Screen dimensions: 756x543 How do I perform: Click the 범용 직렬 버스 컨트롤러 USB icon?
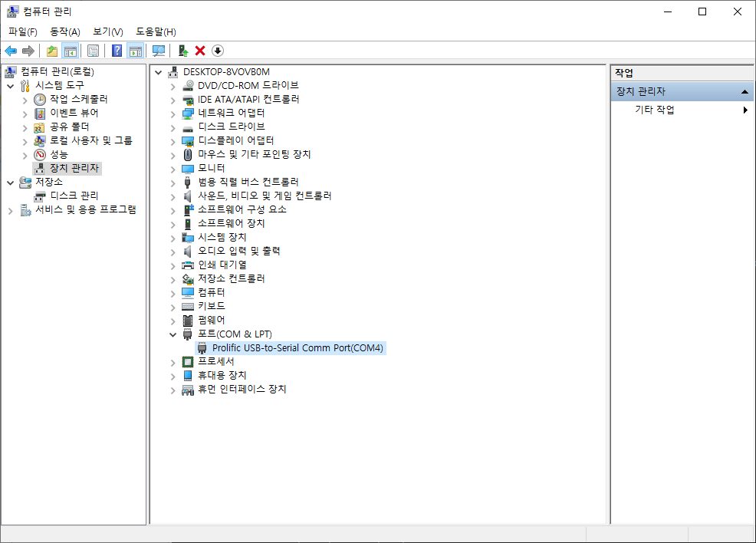[x=188, y=183]
